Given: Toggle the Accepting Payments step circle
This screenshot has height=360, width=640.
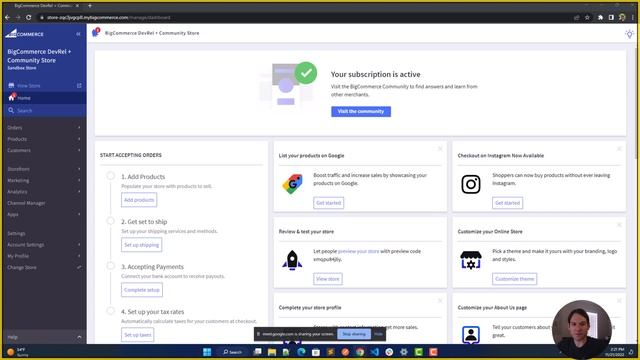Looking at the screenshot, I should 111,266.
